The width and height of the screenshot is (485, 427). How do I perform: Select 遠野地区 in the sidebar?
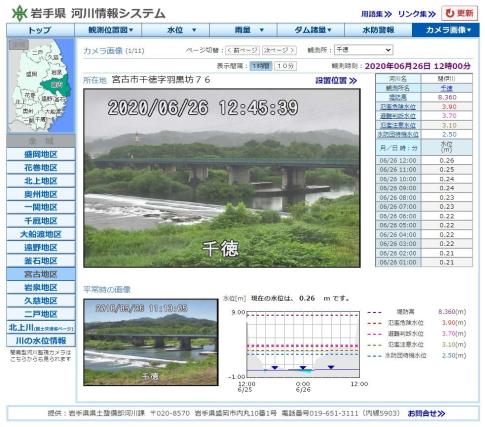[41, 248]
